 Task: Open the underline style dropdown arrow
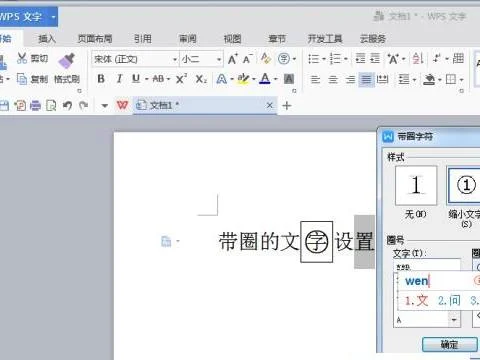point(147,79)
